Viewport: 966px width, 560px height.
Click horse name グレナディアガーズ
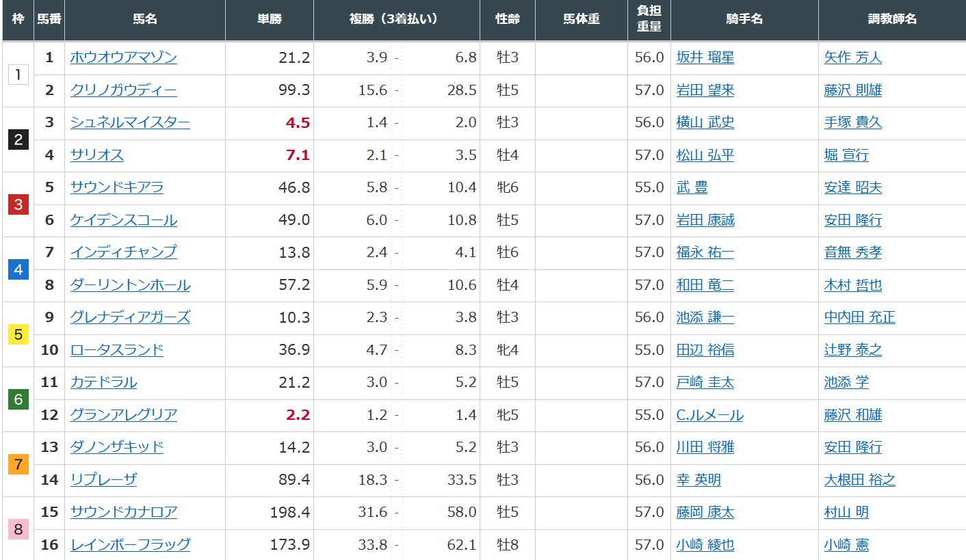pyautogui.click(x=130, y=317)
